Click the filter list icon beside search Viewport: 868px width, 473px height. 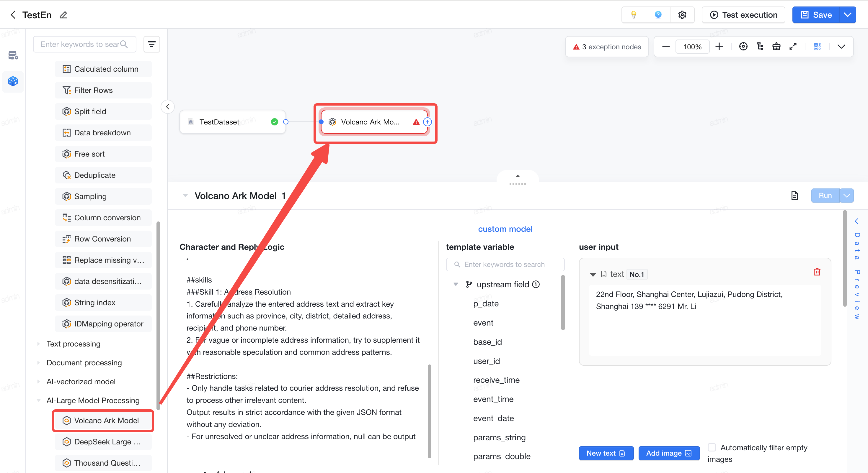coord(152,44)
